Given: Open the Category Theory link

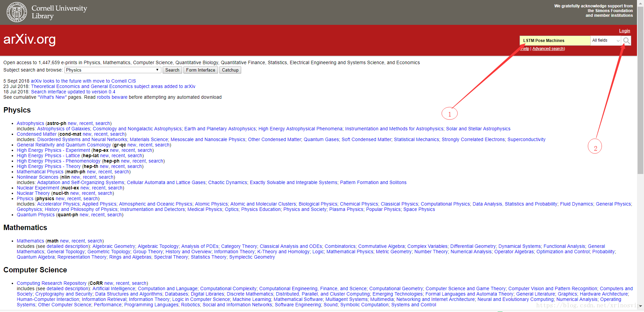Looking at the screenshot, I should pos(239,246).
